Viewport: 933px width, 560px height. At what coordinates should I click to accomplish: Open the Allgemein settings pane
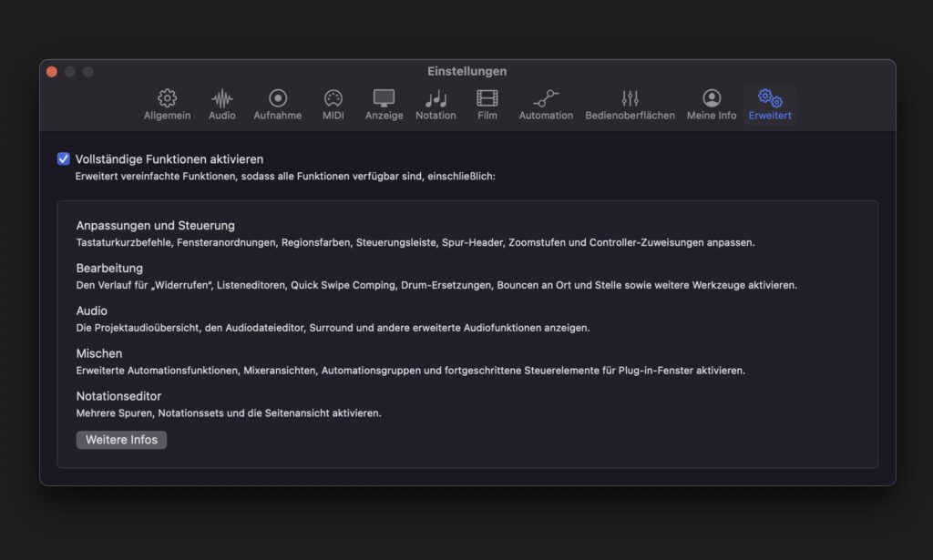pyautogui.click(x=168, y=105)
